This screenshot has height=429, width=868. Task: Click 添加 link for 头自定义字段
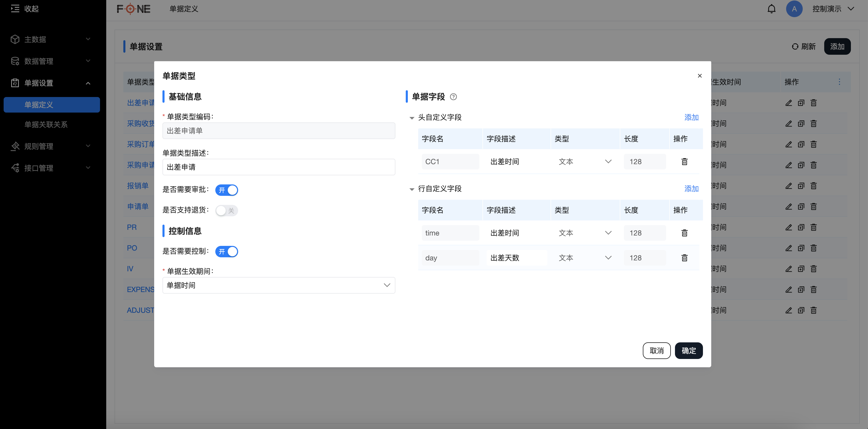[x=691, y=118]
